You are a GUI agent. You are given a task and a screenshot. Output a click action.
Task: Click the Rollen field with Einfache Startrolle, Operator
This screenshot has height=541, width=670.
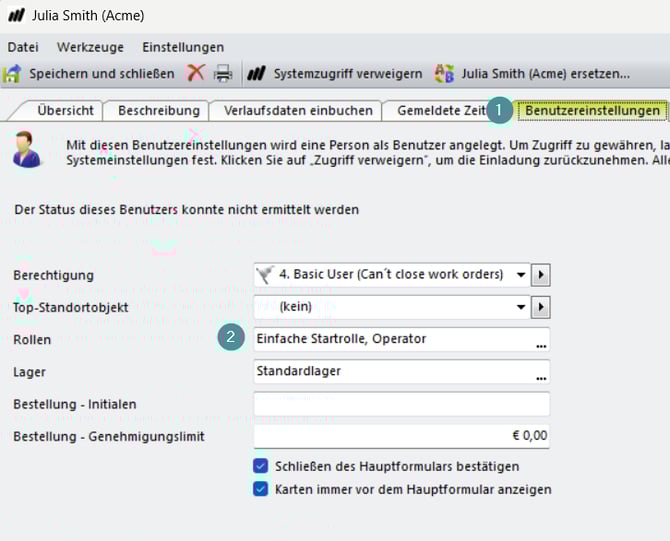coord(401,339)
